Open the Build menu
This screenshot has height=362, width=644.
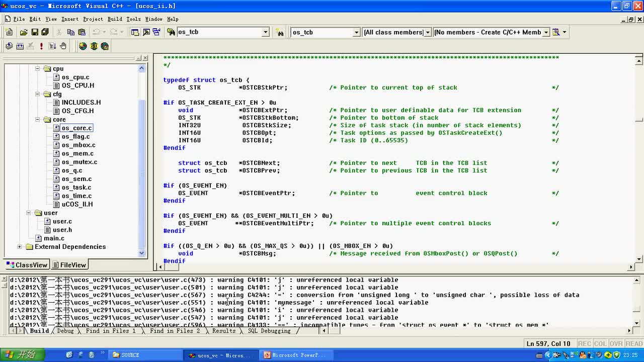115,19
